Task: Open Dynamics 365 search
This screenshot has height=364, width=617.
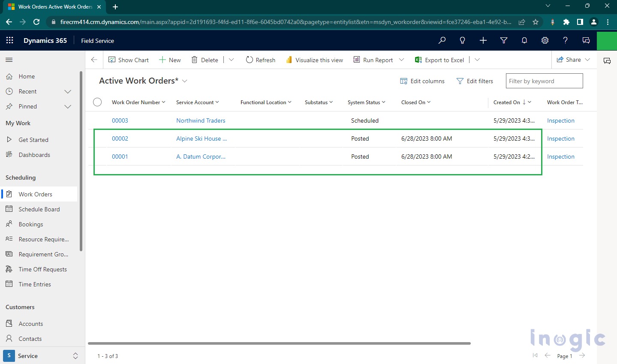Action: point(442,40)
